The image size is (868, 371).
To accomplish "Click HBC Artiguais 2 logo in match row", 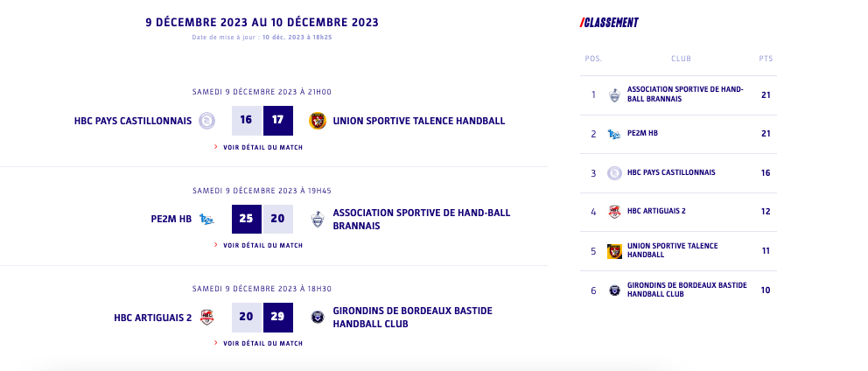I will coord(207,317).
